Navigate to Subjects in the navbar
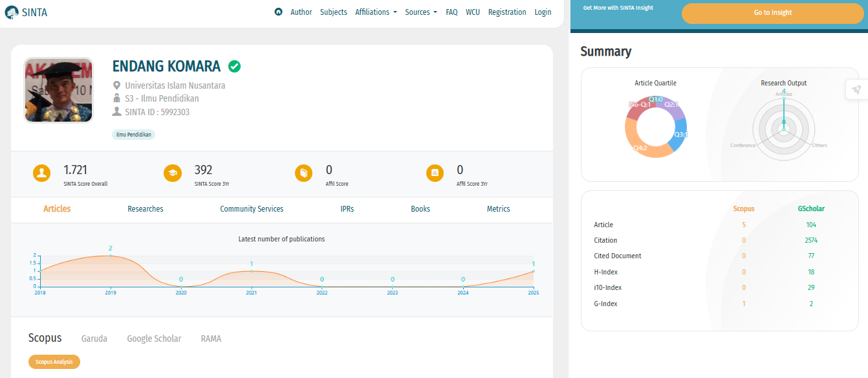The height and width of the screenshot is (378, 868). (x=334, y=12)
